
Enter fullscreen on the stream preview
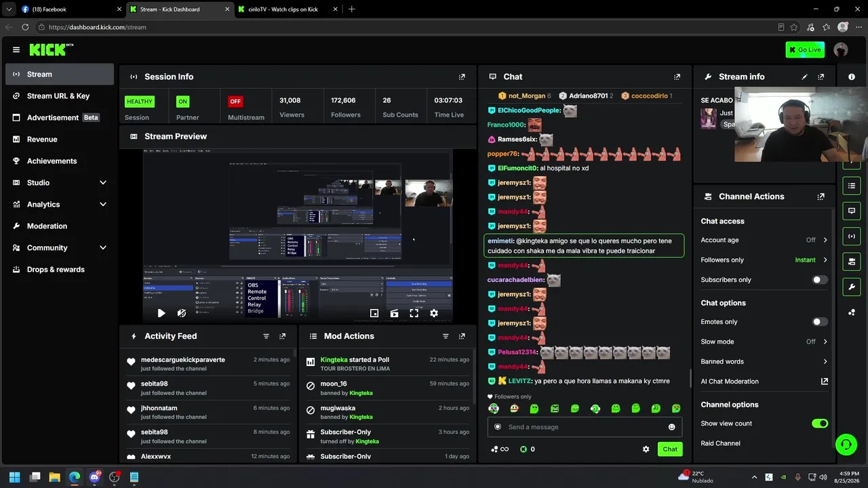(x=414, y=313)
